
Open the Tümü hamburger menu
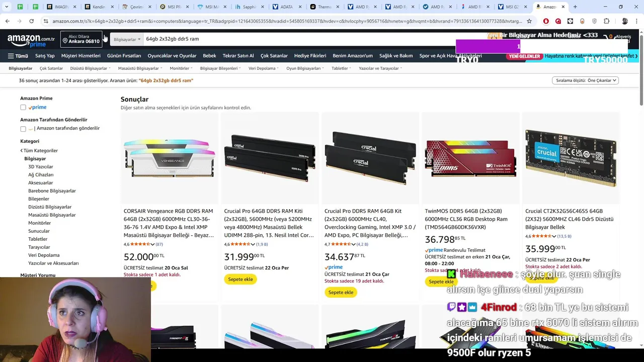tap(18, 56)
